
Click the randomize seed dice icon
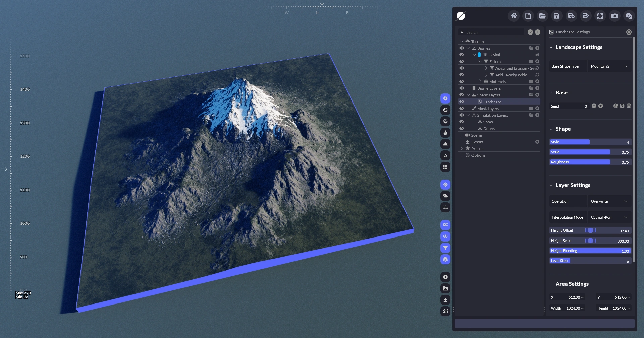click(x=615, y=106)
